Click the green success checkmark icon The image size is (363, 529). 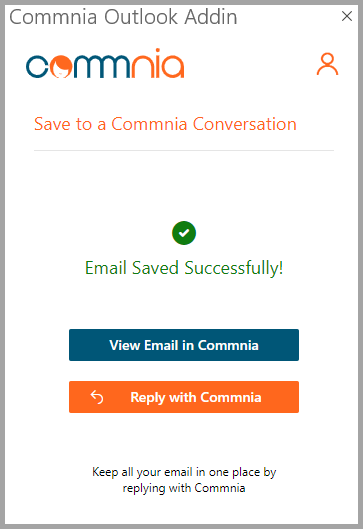pyautogui.click(x=184, y=233)
